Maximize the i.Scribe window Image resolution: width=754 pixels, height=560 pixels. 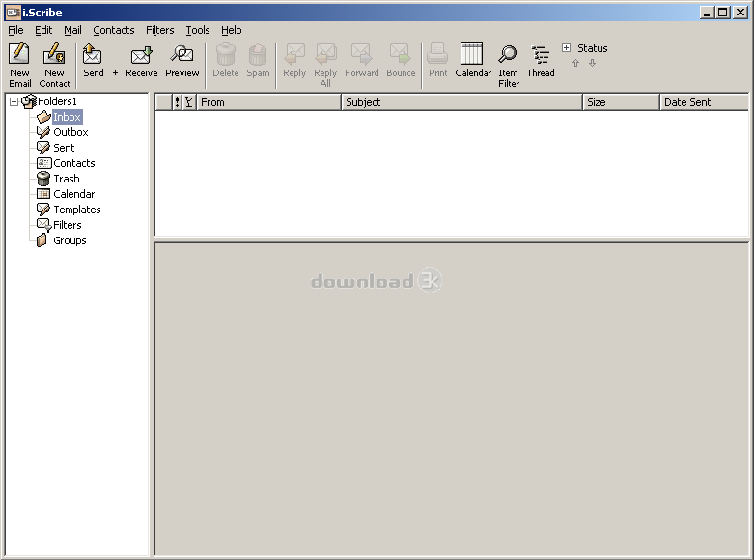pos(723,12)
